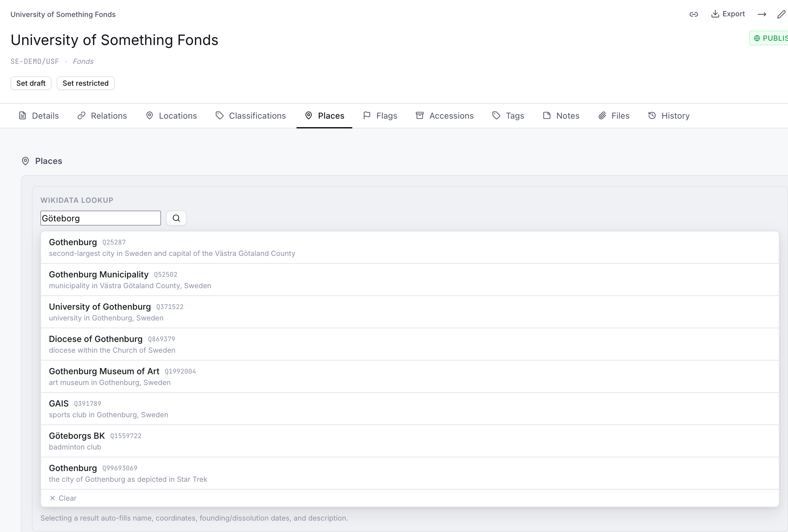Clear the Wikidata lookup results
The width and height of the screenshot is (788, 532).
[x=63, y=498]
